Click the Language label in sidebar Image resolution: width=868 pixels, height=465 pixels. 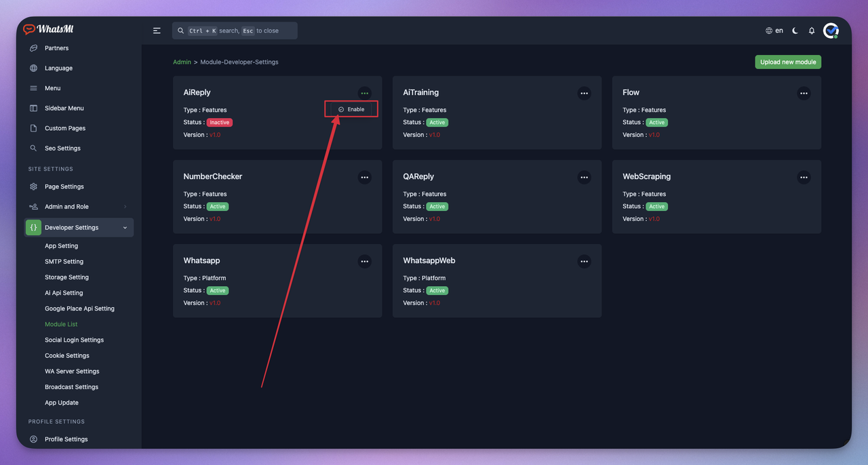coord(58,68)
